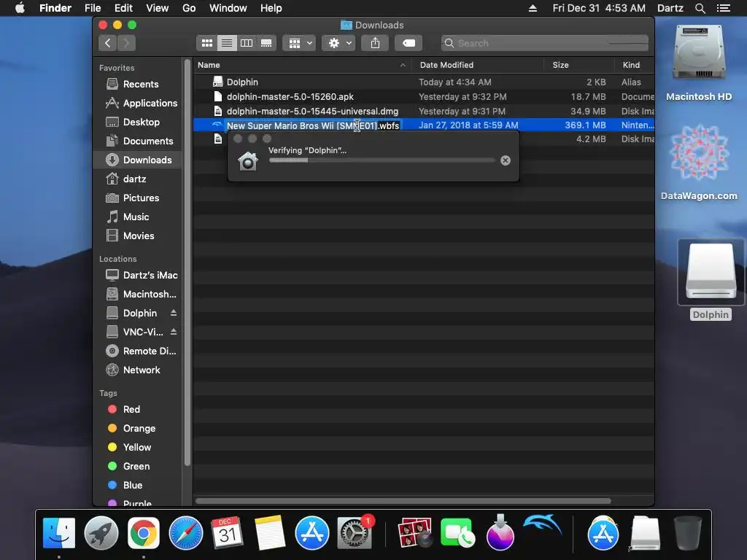Switch Finder to column view

click(x=247, y=43)
